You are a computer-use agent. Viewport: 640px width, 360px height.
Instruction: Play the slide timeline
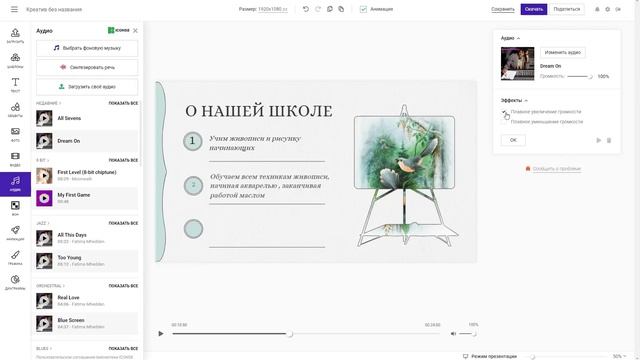point(161,333)
